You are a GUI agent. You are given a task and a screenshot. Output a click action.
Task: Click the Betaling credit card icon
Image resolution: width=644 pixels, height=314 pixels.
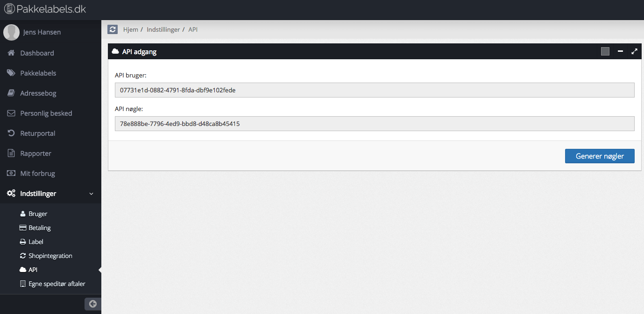(x=23, y=228)
